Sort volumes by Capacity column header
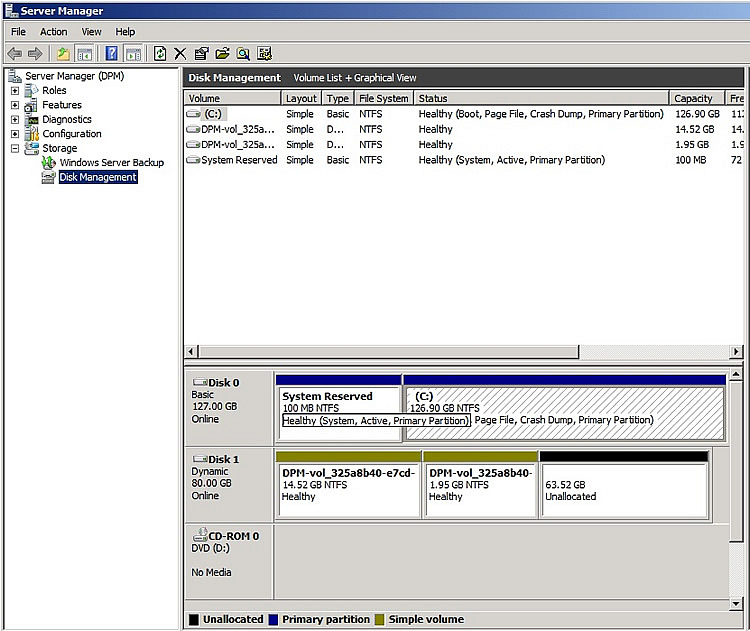This screenshot has height=631, width=750. (x=693, y=98)
